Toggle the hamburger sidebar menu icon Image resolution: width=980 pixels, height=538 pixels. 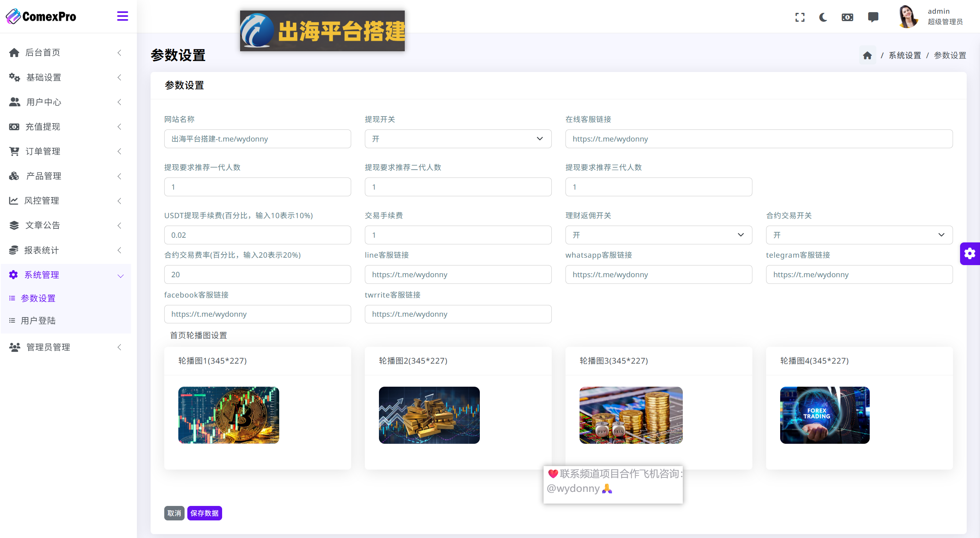pos(122,16)
